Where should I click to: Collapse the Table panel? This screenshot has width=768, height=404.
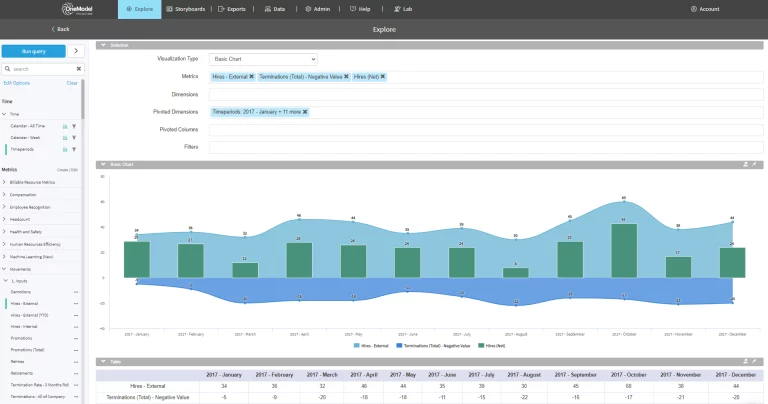(103, 361)
